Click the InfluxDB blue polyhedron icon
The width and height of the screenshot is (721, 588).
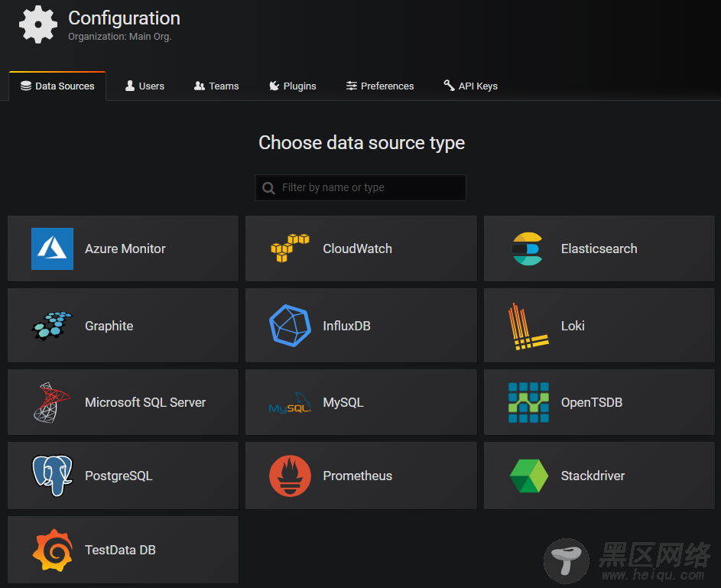coord(290,326)
